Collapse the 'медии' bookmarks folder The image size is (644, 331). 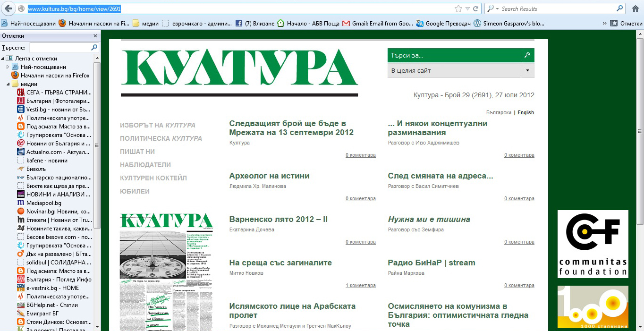8,84
